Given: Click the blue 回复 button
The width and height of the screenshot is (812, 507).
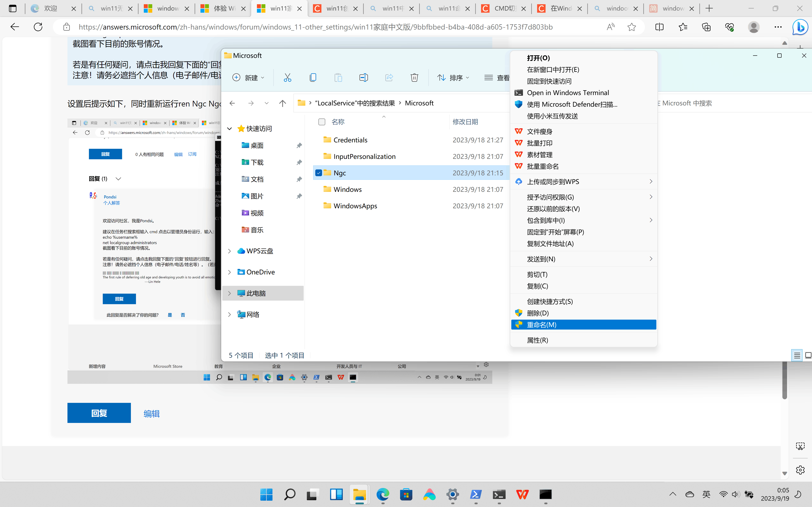Looking at the screenshot, I should pos(99,413).
